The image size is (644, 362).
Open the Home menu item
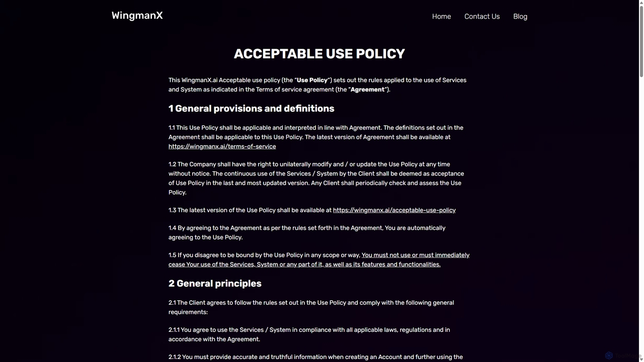(441, 17)
